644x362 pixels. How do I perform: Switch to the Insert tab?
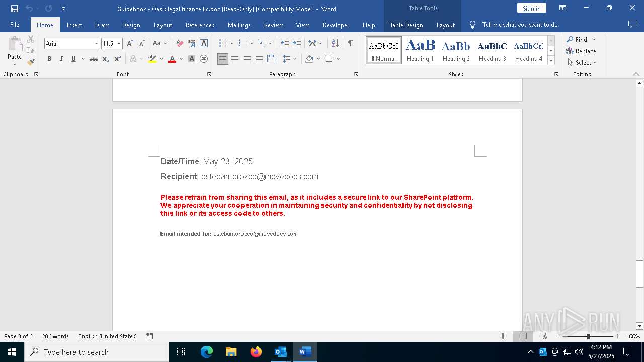click(74, 25)
